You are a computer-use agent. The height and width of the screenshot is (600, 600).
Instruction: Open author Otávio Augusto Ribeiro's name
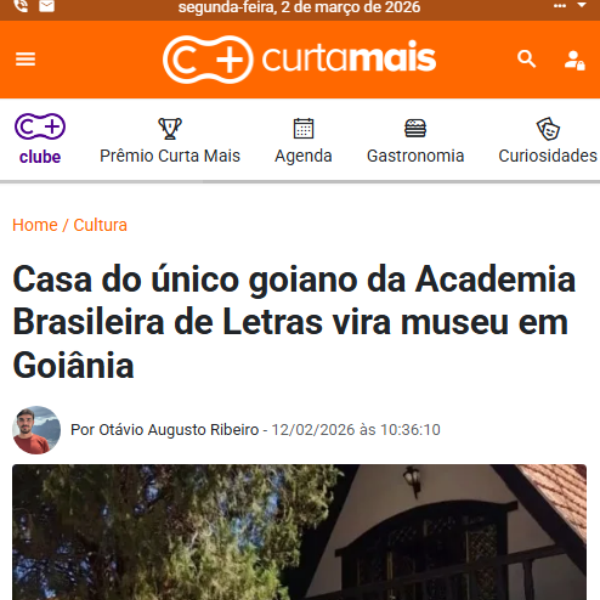coord(179,430)
